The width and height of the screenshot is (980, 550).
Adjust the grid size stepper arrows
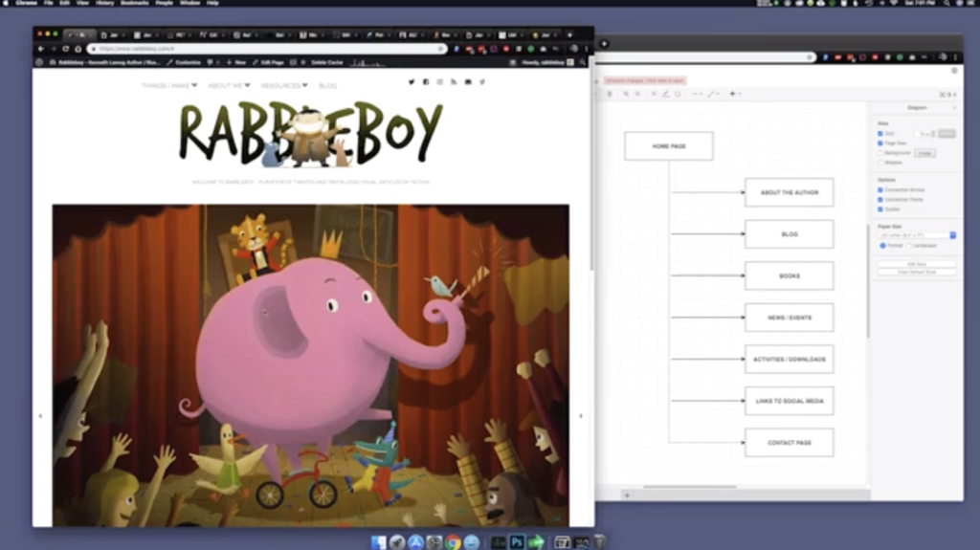933,134
